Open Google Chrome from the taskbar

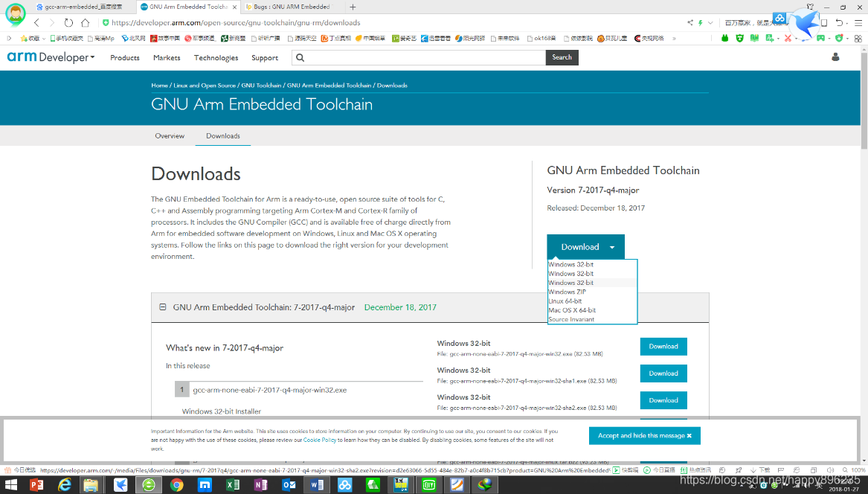coord(176,485)
